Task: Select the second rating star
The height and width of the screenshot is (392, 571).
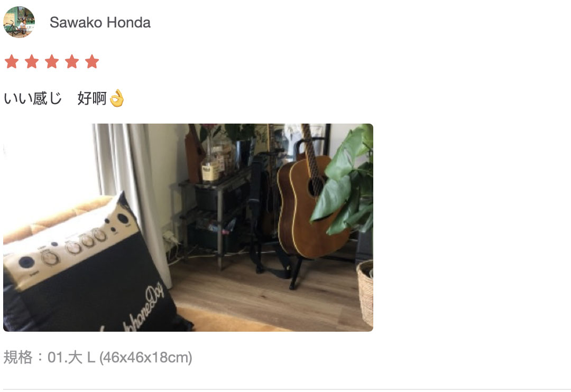Action: [32, 61]
